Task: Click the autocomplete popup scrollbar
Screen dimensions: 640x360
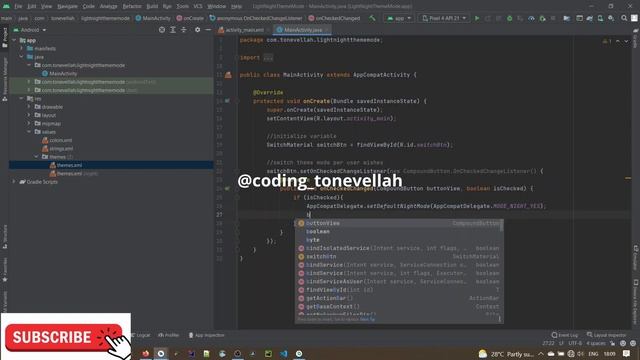Action: 502,225
